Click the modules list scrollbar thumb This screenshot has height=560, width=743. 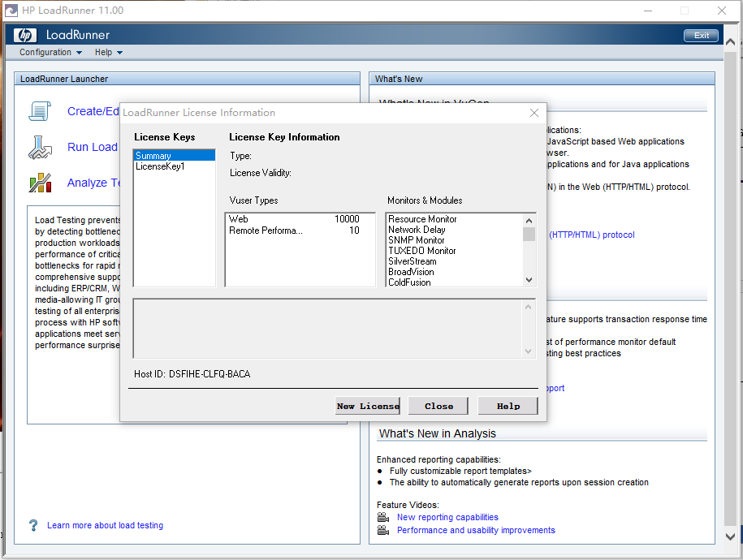coord(529,234)
